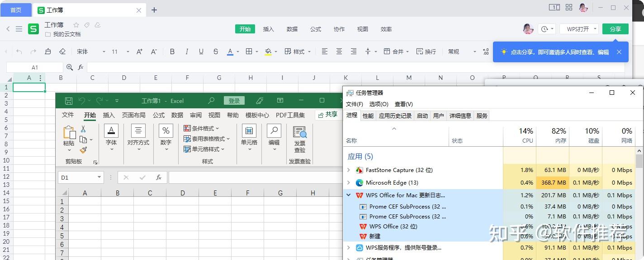Click the 粘贴 paste icon in Excel

pos(69,132)
